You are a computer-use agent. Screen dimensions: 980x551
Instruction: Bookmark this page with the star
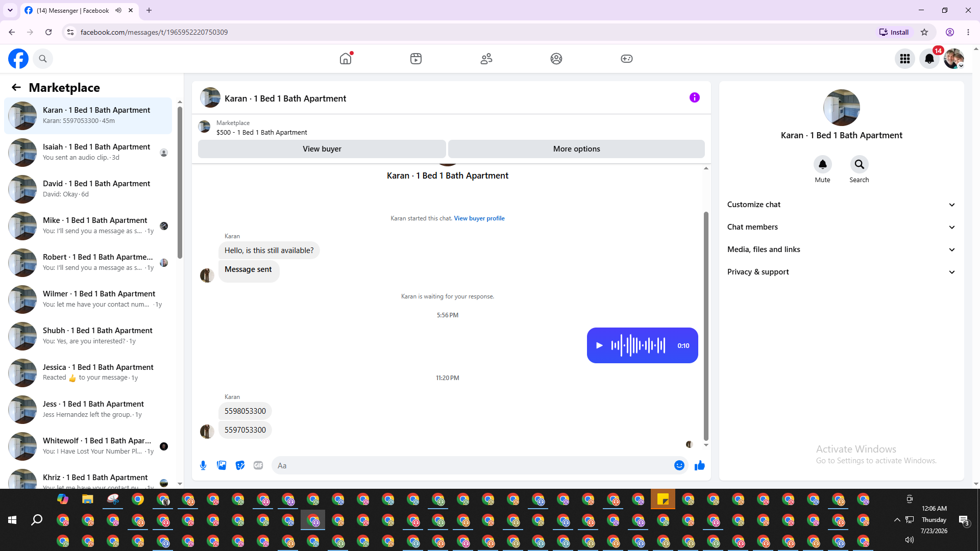point(924,32)
